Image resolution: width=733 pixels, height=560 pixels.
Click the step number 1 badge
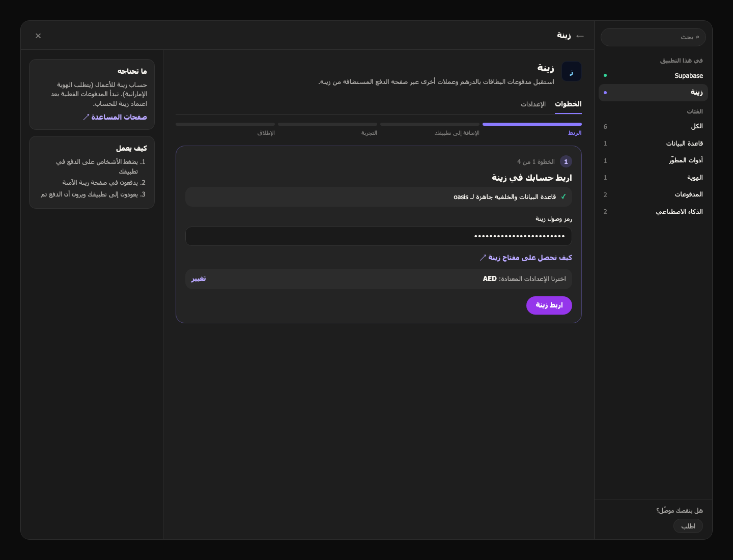point(566,161)
